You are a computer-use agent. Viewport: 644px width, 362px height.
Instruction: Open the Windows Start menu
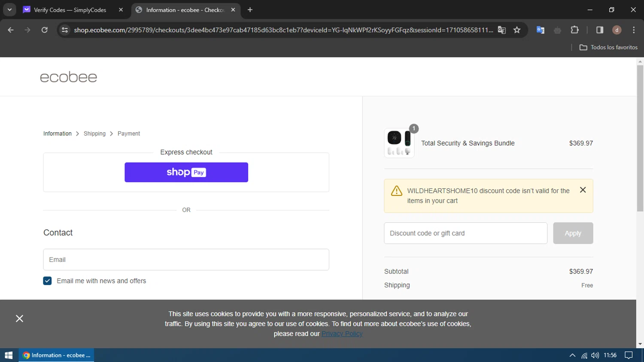(x=9, y=355)
